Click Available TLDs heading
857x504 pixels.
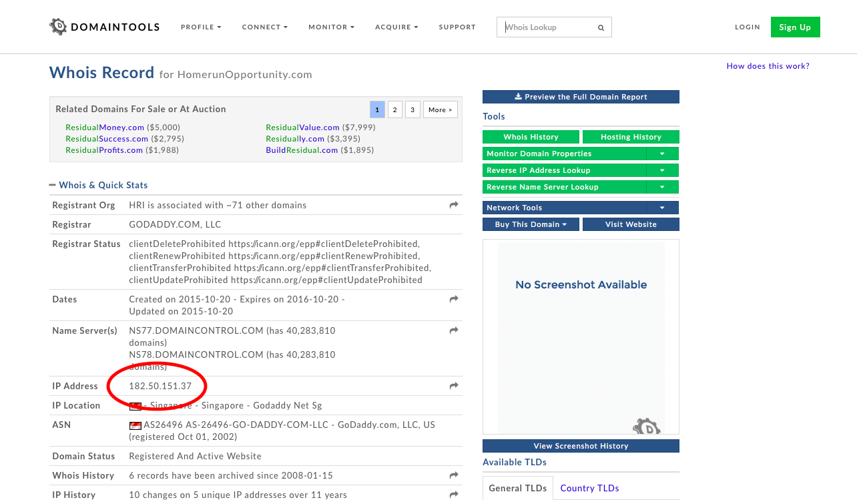click(x=515, y=462)
